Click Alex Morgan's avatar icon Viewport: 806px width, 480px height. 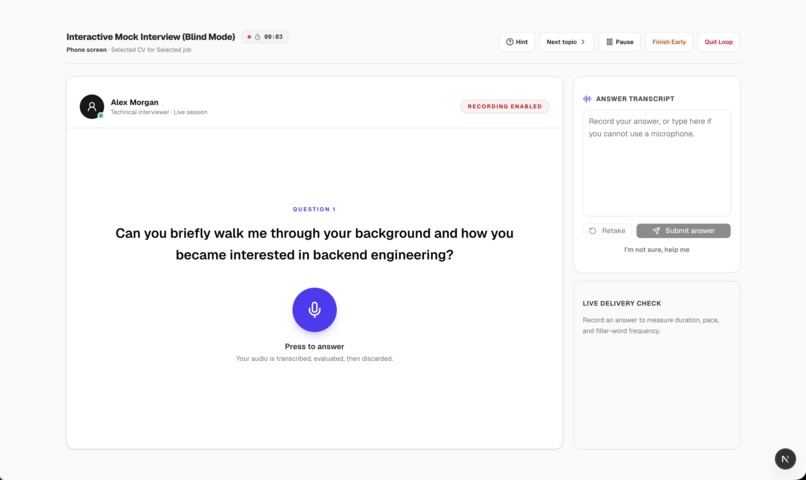[91, 107]
